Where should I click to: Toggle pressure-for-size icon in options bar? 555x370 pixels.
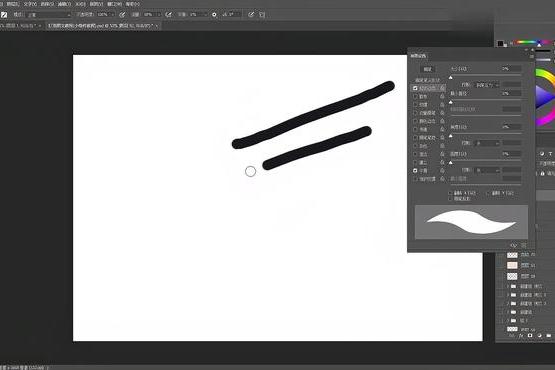pos(251,15)
